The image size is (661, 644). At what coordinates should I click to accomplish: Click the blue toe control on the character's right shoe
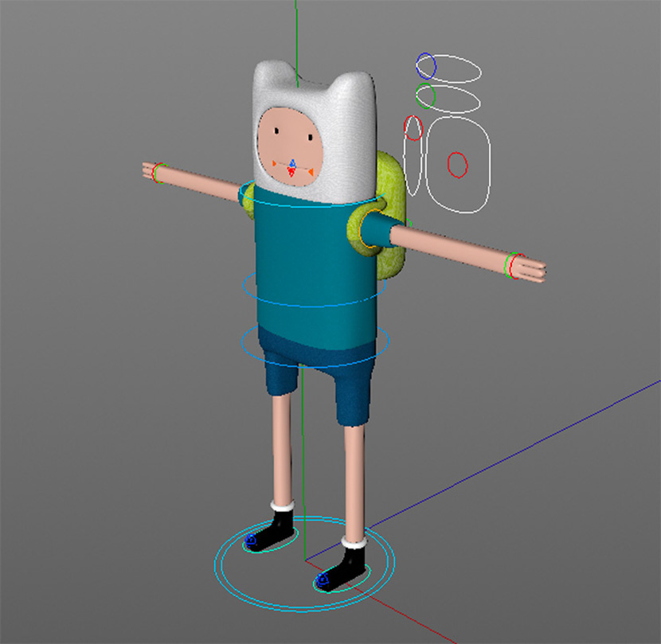click(251, 540)
